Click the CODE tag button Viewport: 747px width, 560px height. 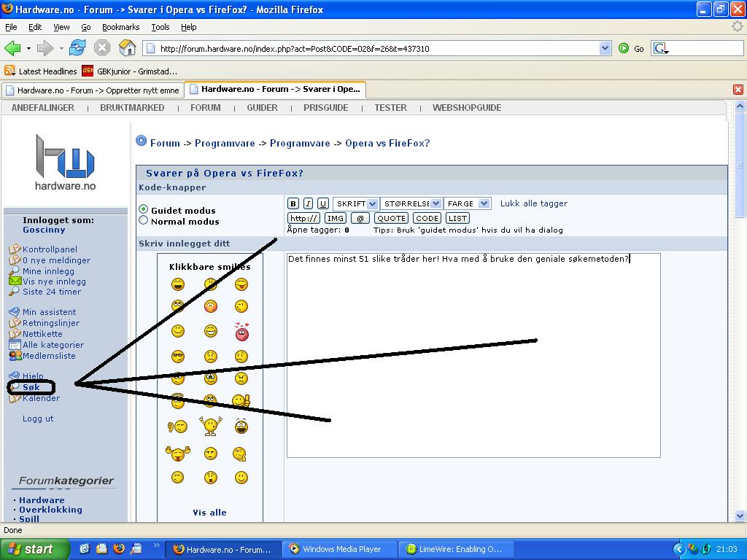pos(426,218)
